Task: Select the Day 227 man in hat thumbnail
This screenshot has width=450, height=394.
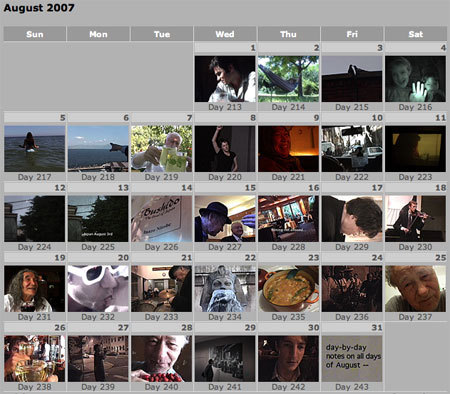Action: (x=225, y=219)
